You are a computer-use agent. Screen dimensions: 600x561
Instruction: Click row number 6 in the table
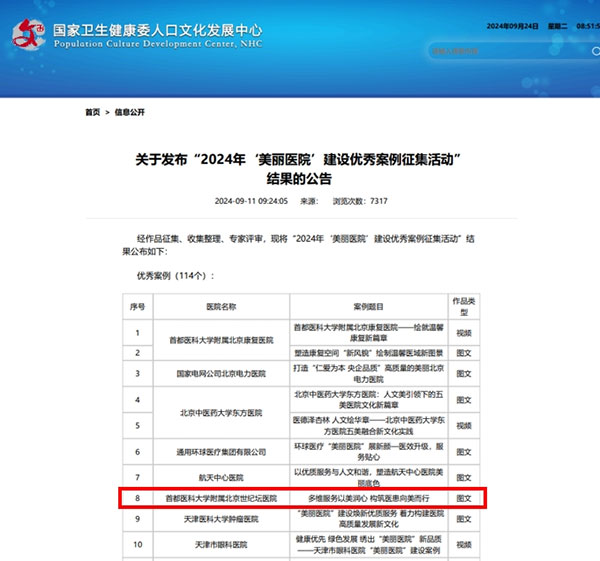coord(137,452)
